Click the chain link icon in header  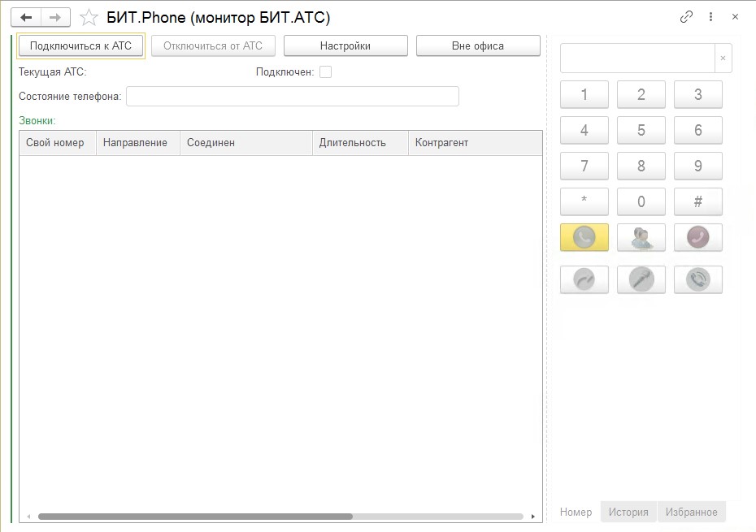click(687, 17)
